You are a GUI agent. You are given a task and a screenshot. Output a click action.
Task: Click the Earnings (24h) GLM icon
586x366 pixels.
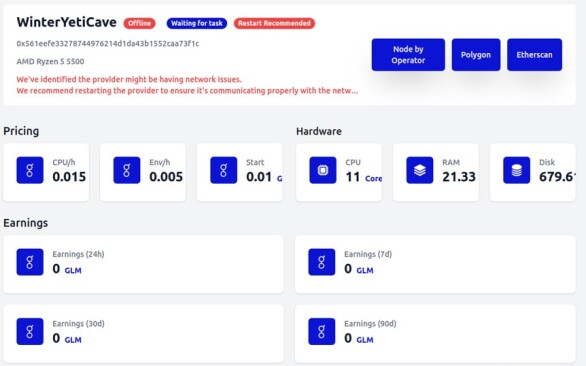[30, 262]
